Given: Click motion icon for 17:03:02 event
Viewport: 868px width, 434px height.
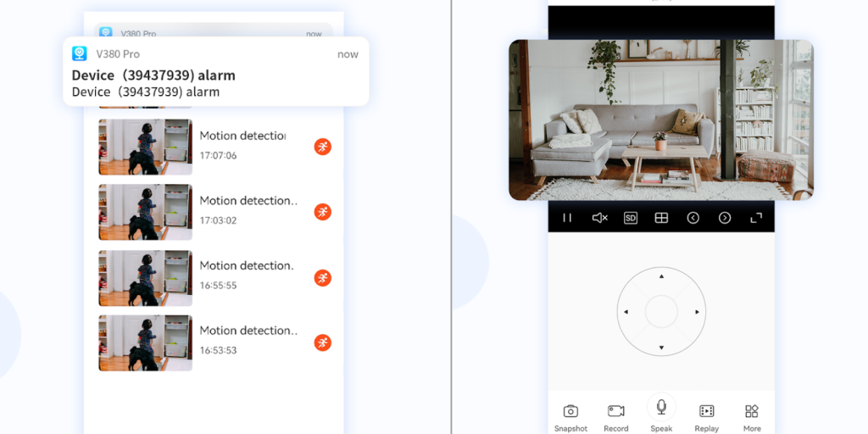Looking at the screenshot, I should 322,211.
